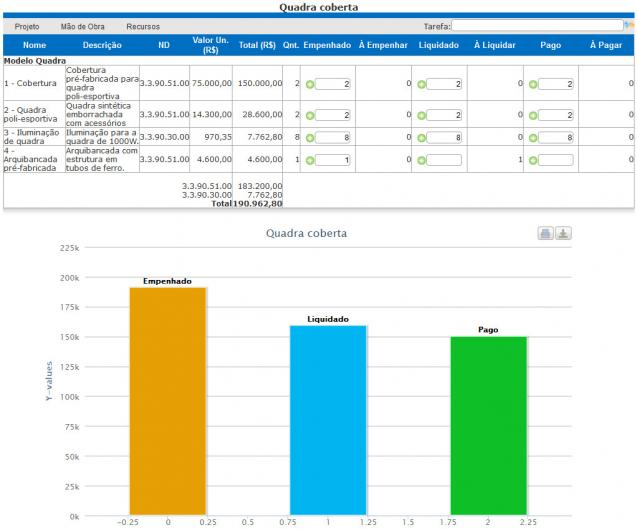Viewport: 637px width, 530px height.
Task: Click search icon next to Tarefa field
Action: 629,26
